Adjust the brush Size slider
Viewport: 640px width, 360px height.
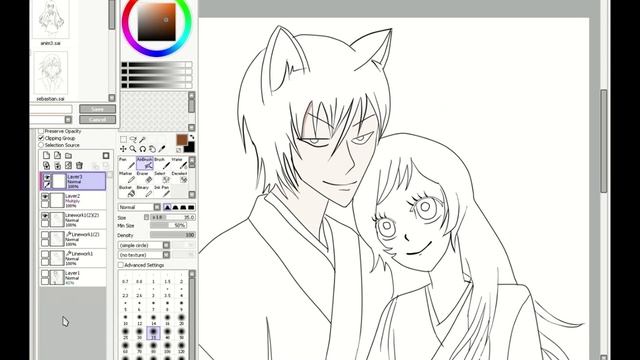coord(173,217)
